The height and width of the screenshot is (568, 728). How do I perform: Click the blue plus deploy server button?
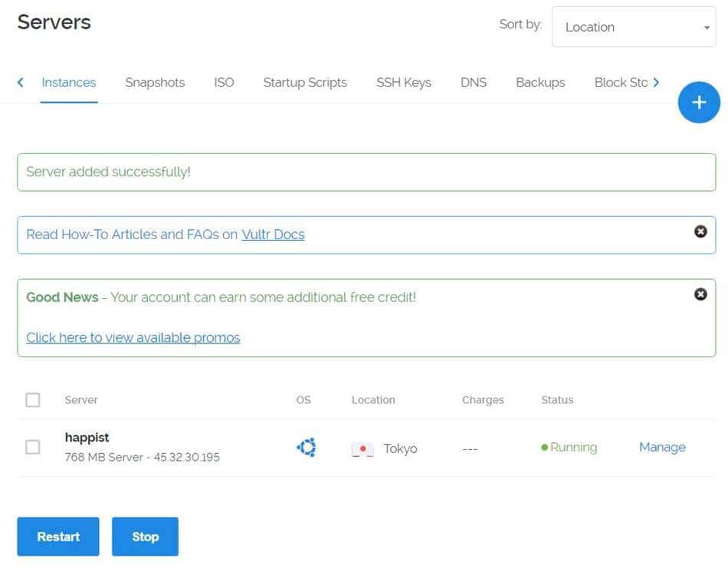[x=698, y=103]
